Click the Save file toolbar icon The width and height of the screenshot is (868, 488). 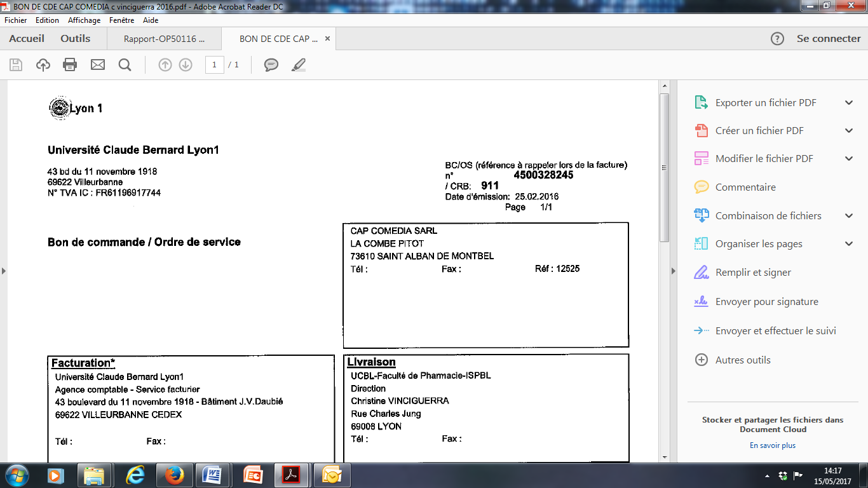pos(16,64)
